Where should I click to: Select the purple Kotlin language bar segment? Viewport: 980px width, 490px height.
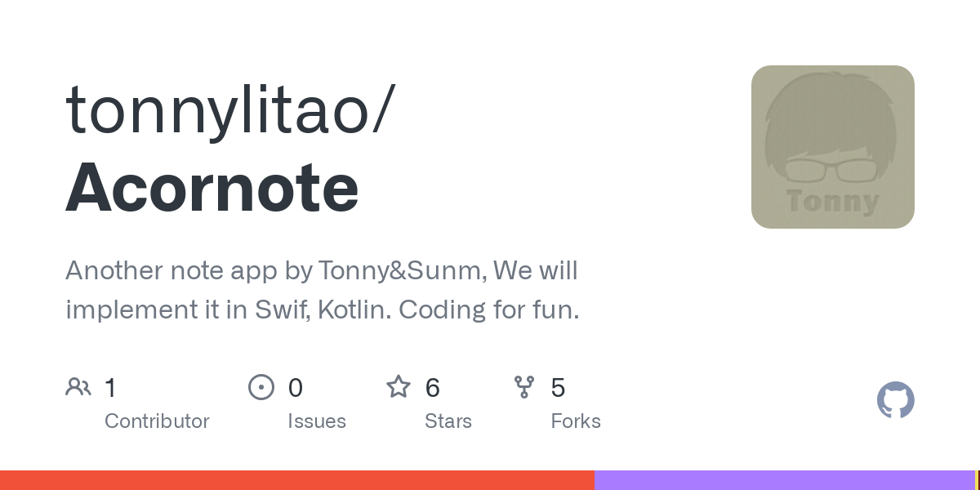pyautogui.click(x=785, y=480)
